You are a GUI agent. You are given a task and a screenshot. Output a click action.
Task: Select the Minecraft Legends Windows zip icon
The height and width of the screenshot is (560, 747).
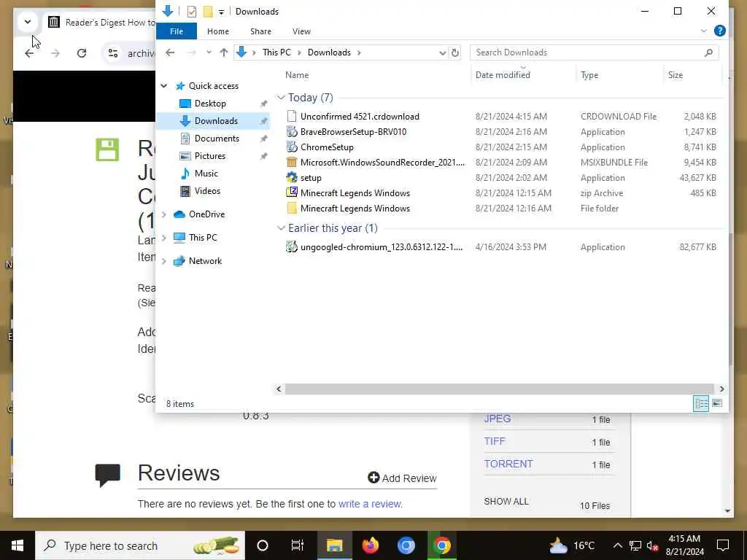tap(292, 192)
